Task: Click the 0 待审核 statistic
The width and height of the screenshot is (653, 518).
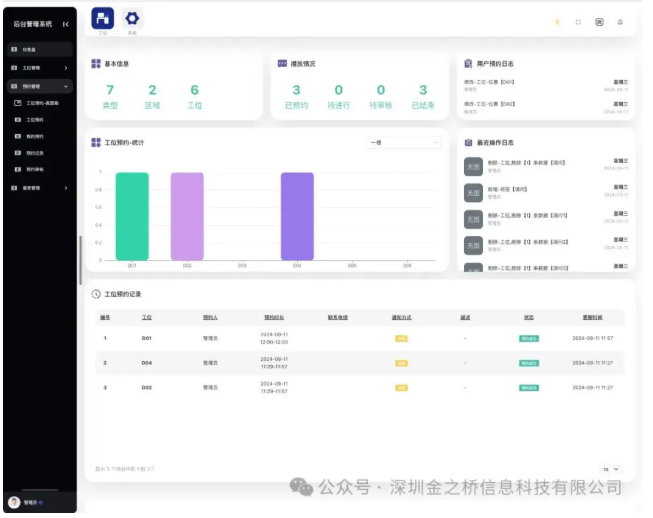Action: (x=381, y=97)
